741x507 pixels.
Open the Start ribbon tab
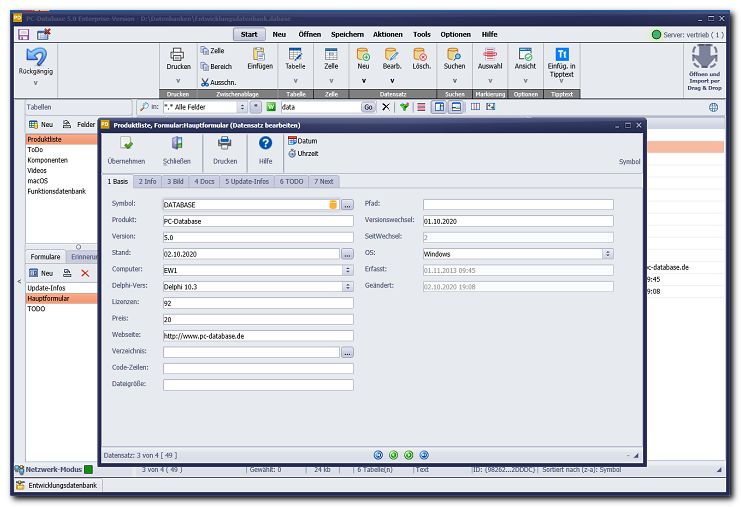[x=249, y=34]
